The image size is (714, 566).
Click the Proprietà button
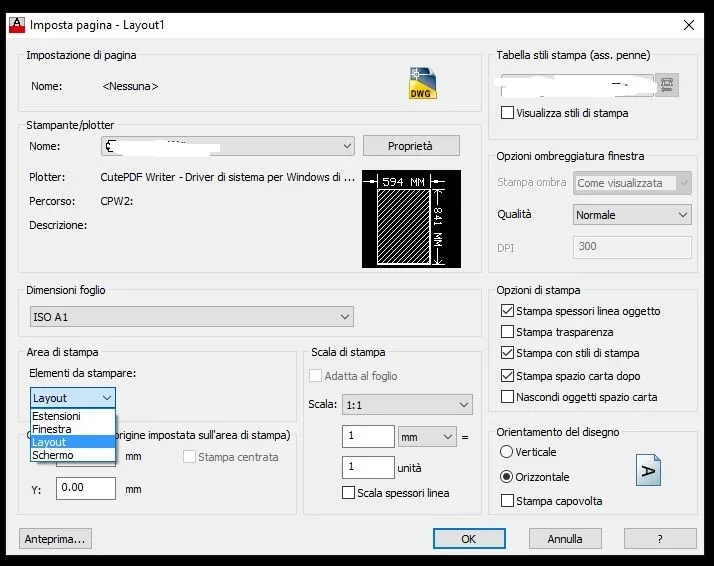[x=411, y=146]
